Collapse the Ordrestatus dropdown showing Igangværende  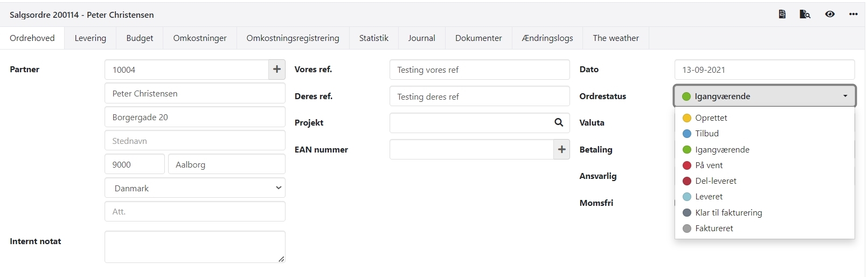click(x=764, y=96)
